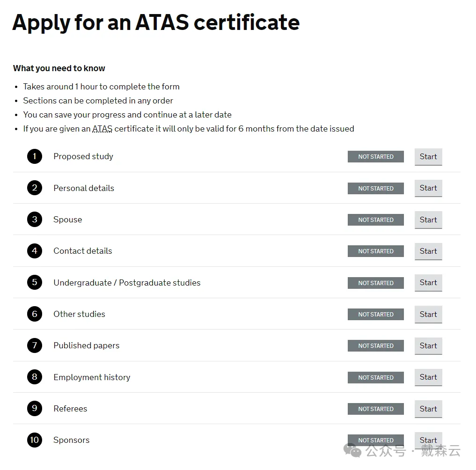Click the number 5 step circle icon
476x470 pixels.
pyautogui.click(x=35, y=283)
